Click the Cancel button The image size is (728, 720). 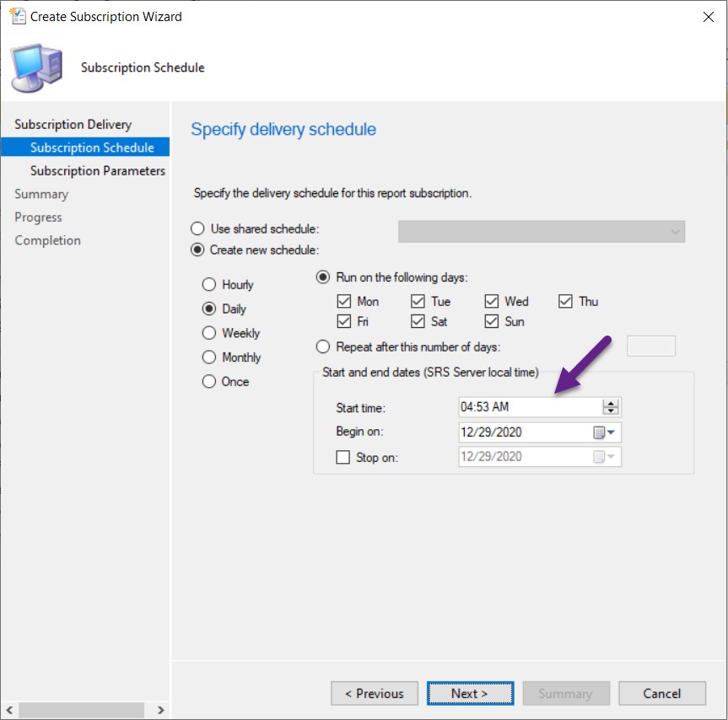[x=661, y=693]
